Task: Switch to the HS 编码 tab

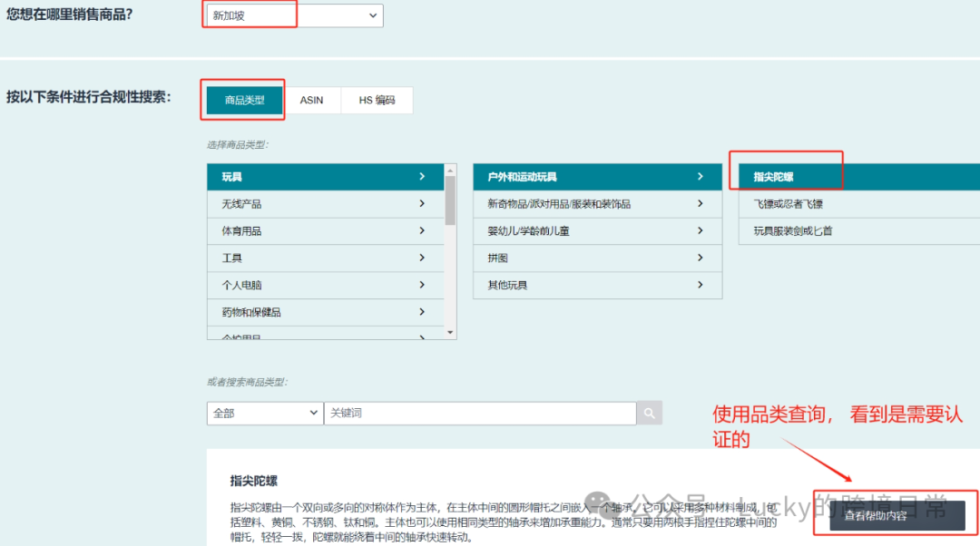Action: pos(377,100)
